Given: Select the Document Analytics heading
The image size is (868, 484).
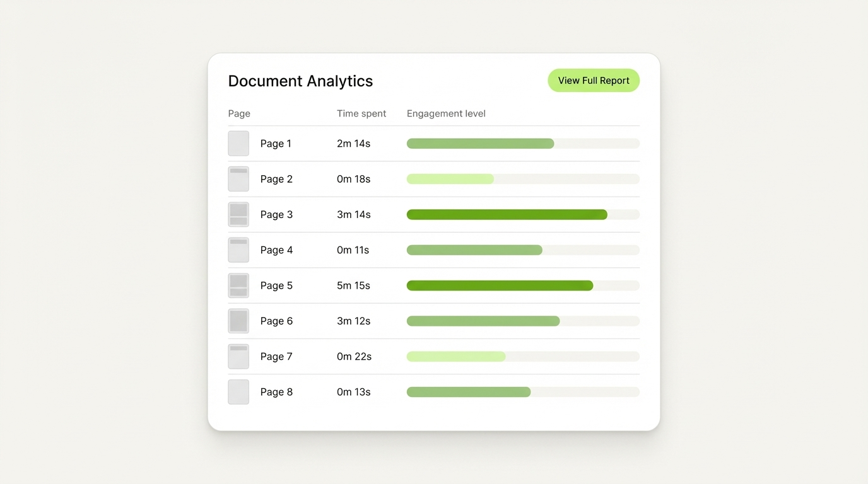Looking at the screenshot, I should point(300,81).
